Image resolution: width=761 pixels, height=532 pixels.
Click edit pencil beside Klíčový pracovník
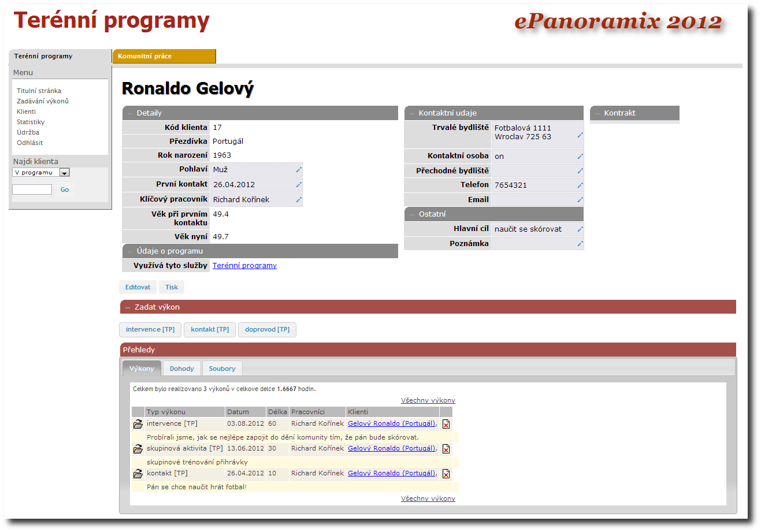pyautogui.click(x=299, y=200)
